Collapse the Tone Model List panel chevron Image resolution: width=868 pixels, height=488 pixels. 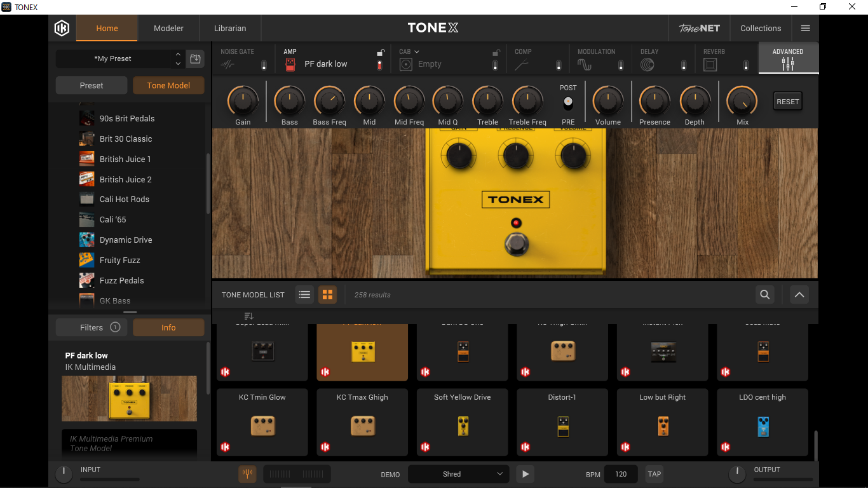tap(799, 295)
